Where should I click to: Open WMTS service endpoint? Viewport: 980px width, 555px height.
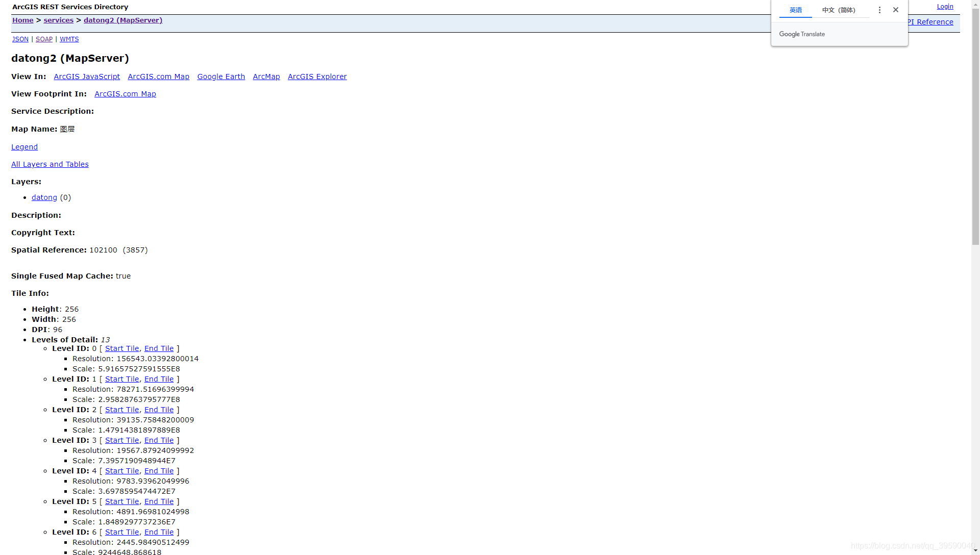point(69,39)
